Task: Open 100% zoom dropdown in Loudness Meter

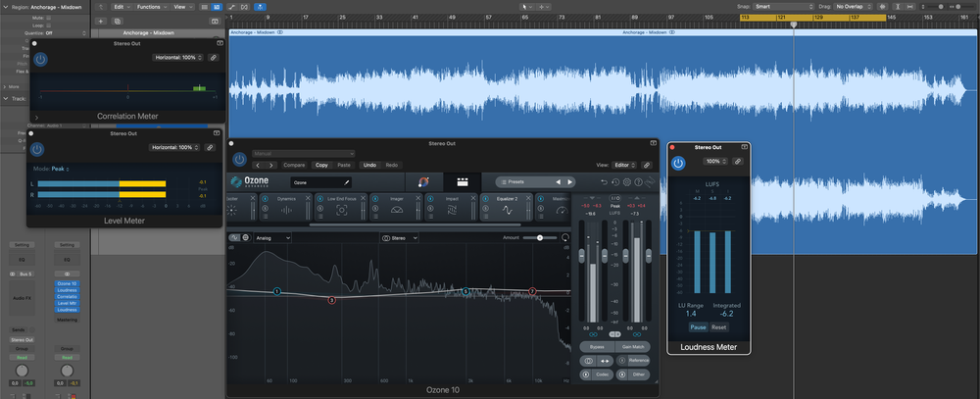Action: tap(715, 162)
